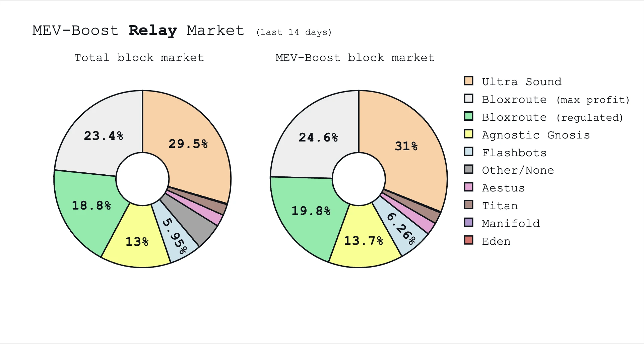
Task: Click the green Bloxroute (regulated) legend swatch
Action: [x=468, y=116]
